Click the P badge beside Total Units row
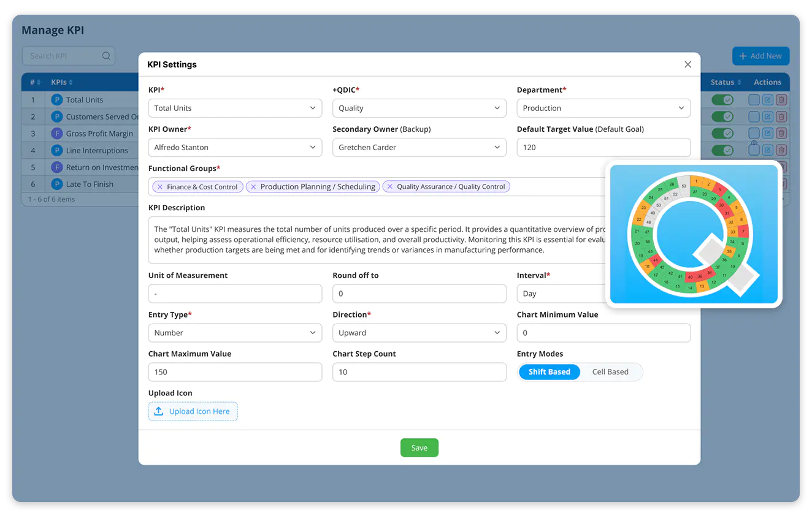This screenshot has width=812, height=521. click(x=57, y=100)
